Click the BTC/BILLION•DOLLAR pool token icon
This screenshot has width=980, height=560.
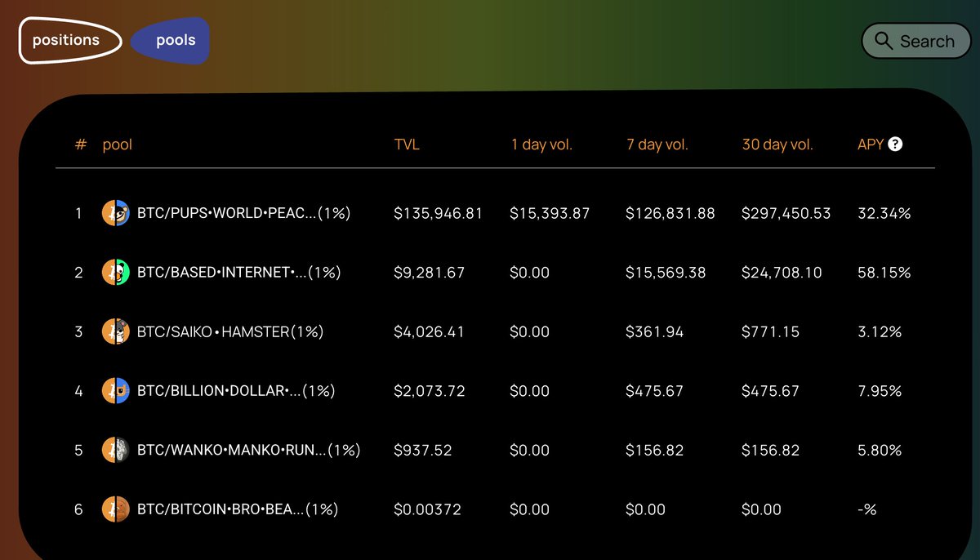point(115,391)
